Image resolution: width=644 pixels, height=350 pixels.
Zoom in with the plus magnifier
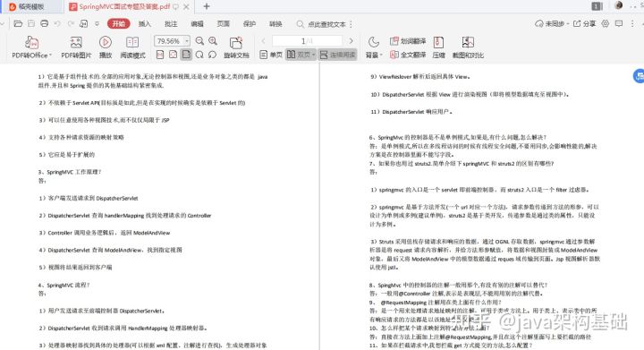(x=213, y=40)
